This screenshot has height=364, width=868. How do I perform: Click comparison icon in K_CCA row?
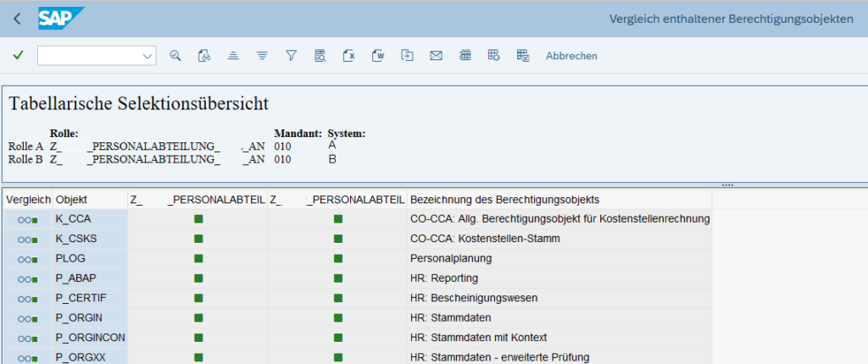(27, 219)
